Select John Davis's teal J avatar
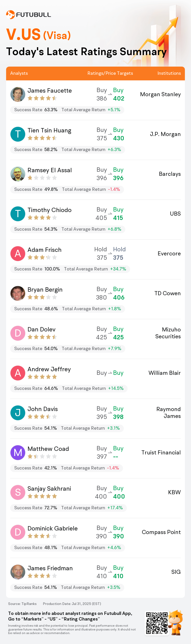The height and width of the screenshot is (644, 191). click(18, 413)
